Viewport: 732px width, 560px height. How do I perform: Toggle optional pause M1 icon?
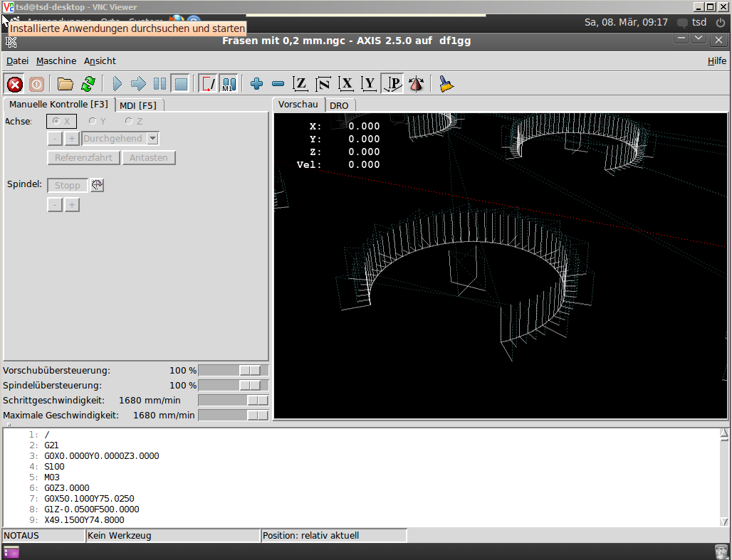coord(229,85)
